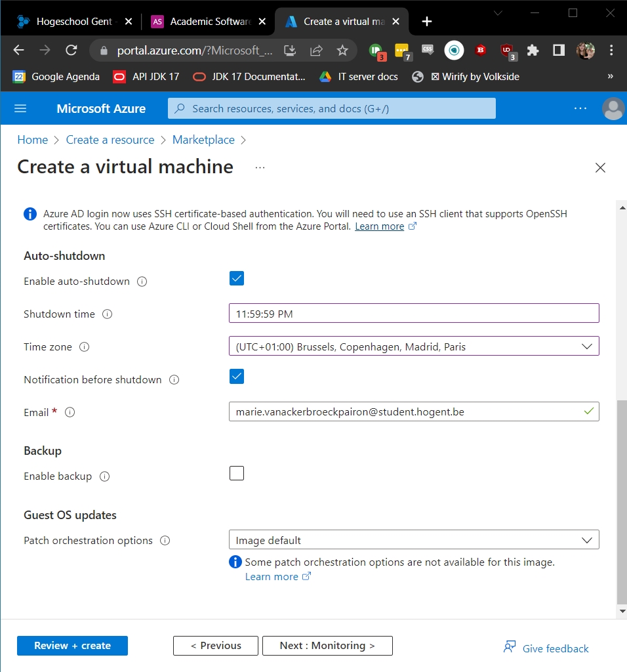
Task: Uncheck the Enable auto-shutdown checkbox
Action: [237, 278]
